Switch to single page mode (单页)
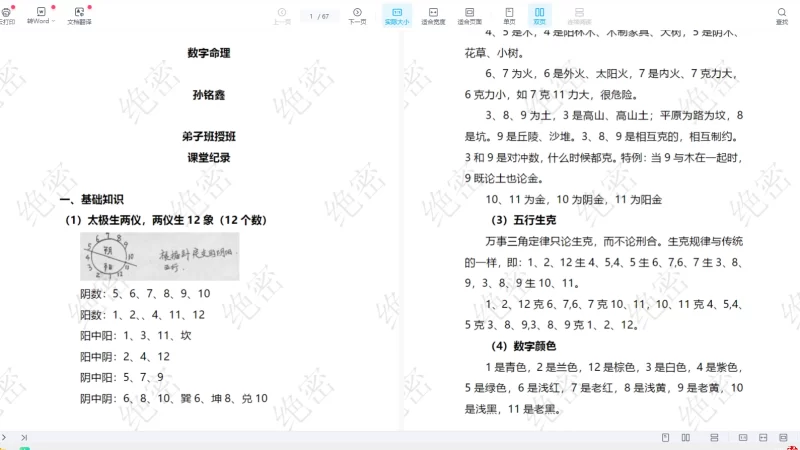The height and width of the screenshot is (450, 800). [509, 15]
